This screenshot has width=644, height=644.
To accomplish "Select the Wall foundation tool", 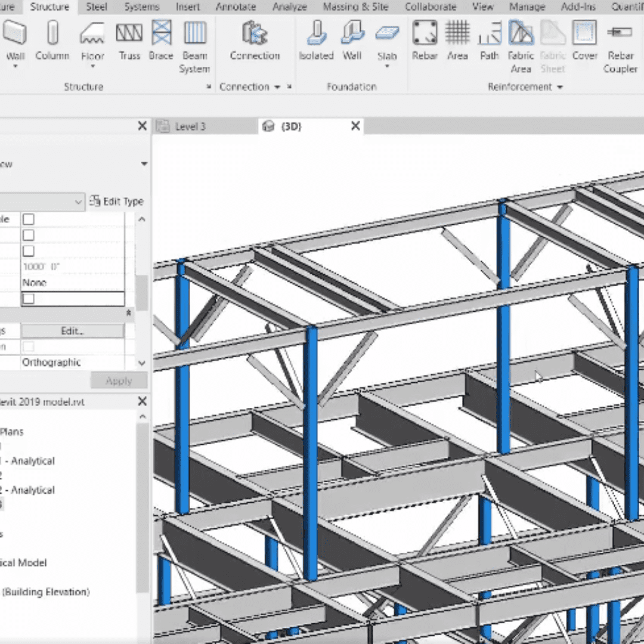I will (352, 41).
